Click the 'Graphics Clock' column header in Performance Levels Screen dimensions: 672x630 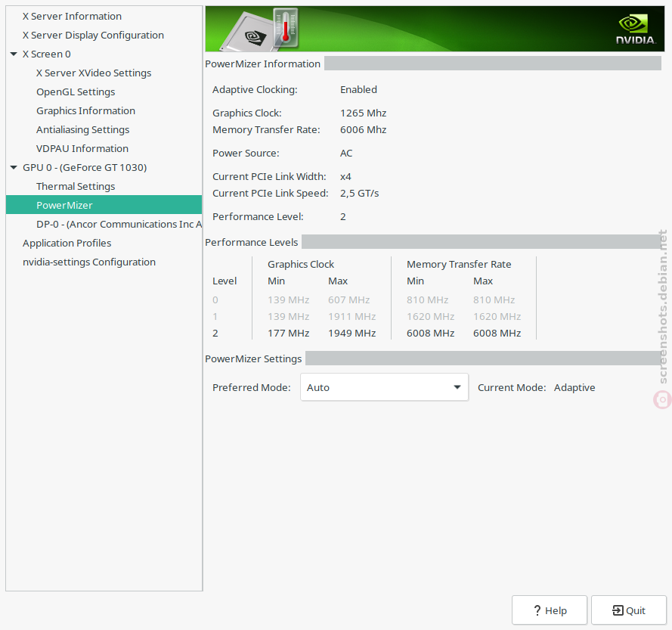point(301,264)
